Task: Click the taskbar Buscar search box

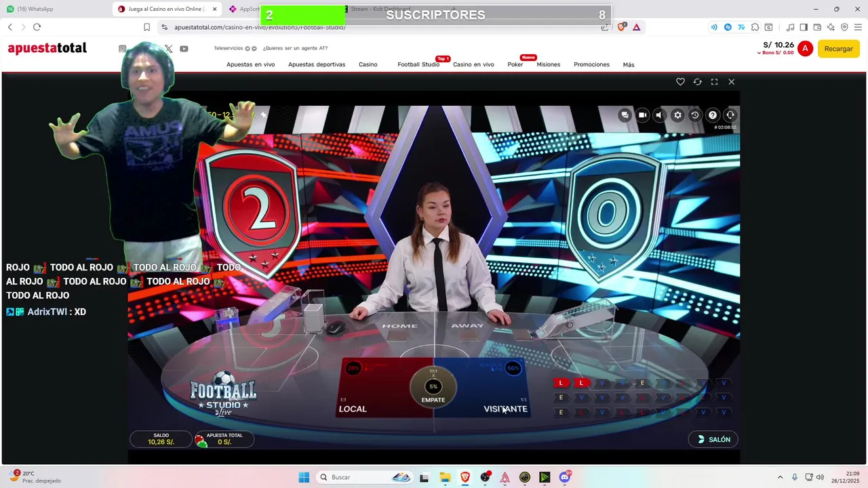Action: pyautogui.click(x=365, y=477)
